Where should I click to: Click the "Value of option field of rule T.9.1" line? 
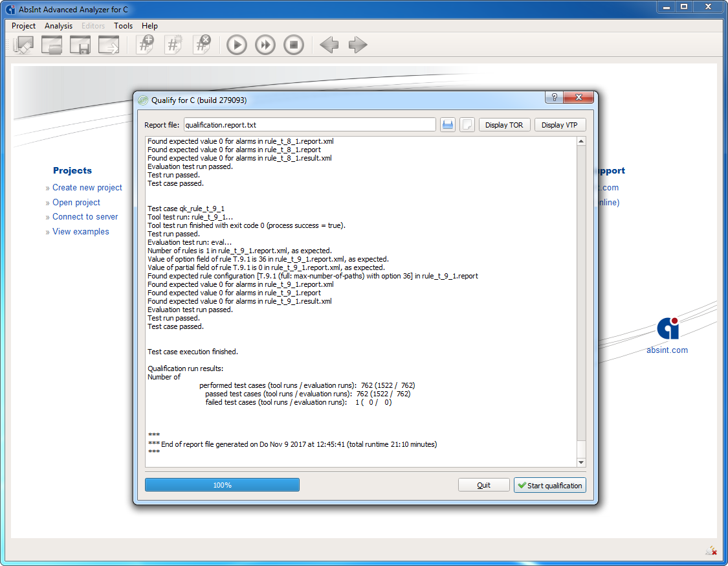pyautogui.click(x=268, y=259)
